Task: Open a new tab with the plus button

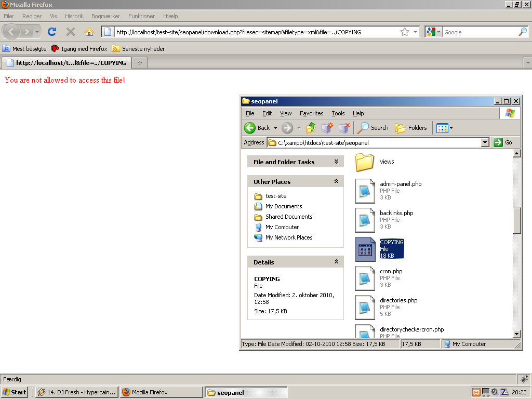Action: [139, 63]
